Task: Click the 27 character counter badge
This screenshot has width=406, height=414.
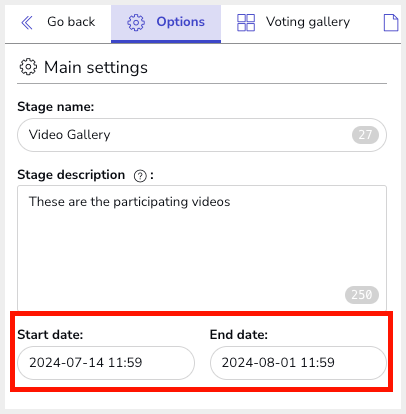Action: (365, 135)
